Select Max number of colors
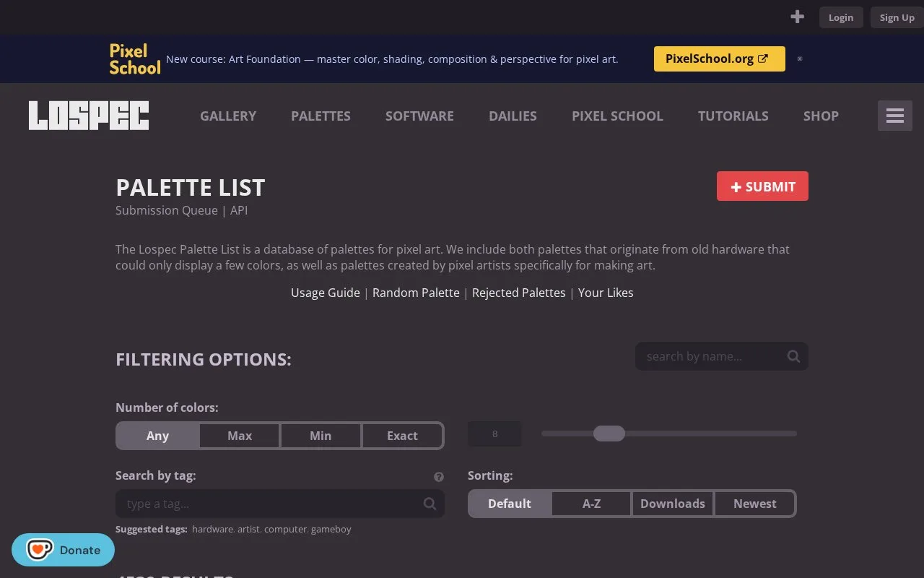 240,436
